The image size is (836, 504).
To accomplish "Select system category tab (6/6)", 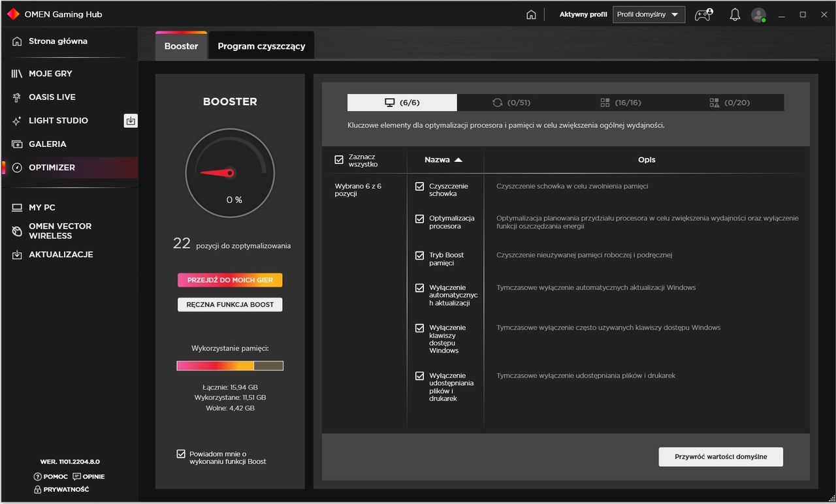I will point(402,102).
